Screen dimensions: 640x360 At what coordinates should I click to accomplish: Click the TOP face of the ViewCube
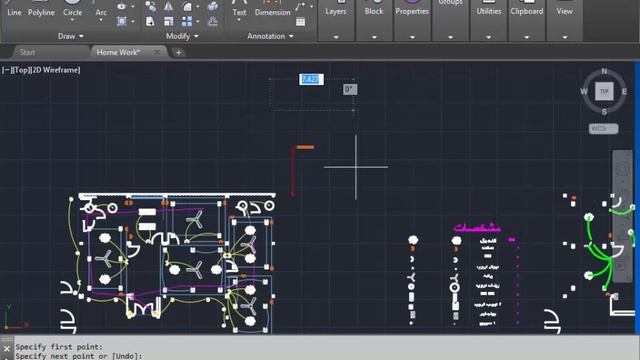pyautogui.click(x=604, y=91)
